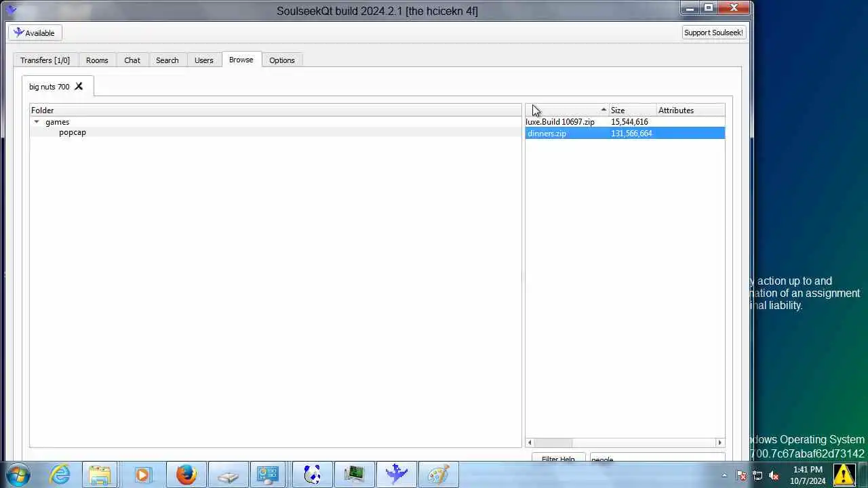
Task: Click the SoulseekQt taskbar icon
Action: click(x=396, y=474)
